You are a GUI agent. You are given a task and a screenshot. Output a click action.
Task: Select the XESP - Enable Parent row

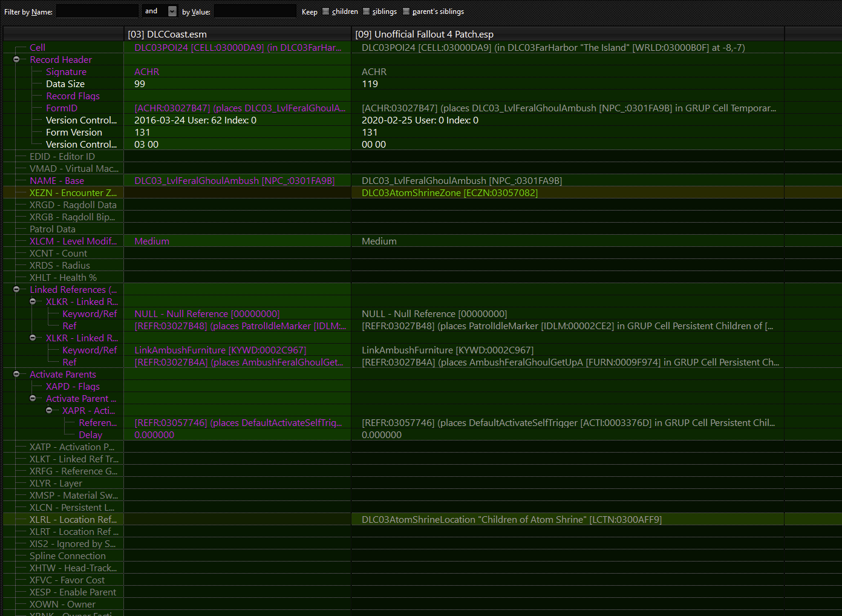(x=73, y=592)
